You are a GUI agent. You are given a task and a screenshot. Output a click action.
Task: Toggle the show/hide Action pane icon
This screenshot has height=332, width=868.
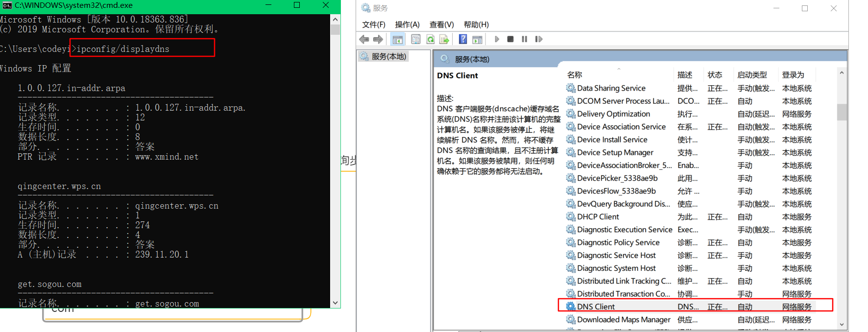point(477,39)
